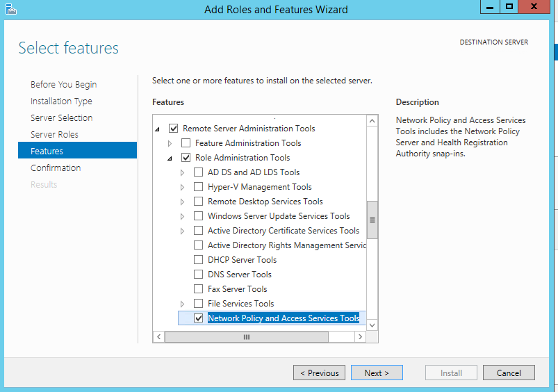Expand the Hyper-V Management Tools node

click(183, 187)
